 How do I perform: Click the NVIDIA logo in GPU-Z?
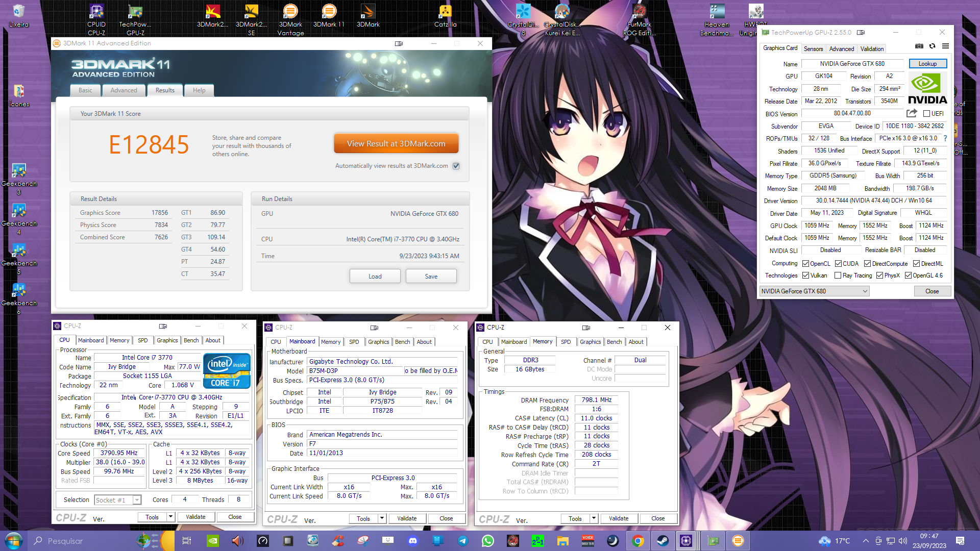pos(927,88)
